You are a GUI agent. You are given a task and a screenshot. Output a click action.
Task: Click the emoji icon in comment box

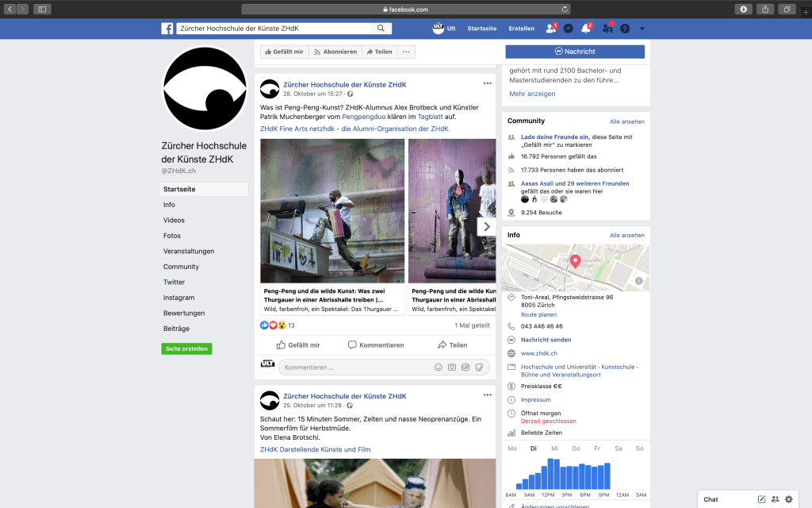coord(439,368)
